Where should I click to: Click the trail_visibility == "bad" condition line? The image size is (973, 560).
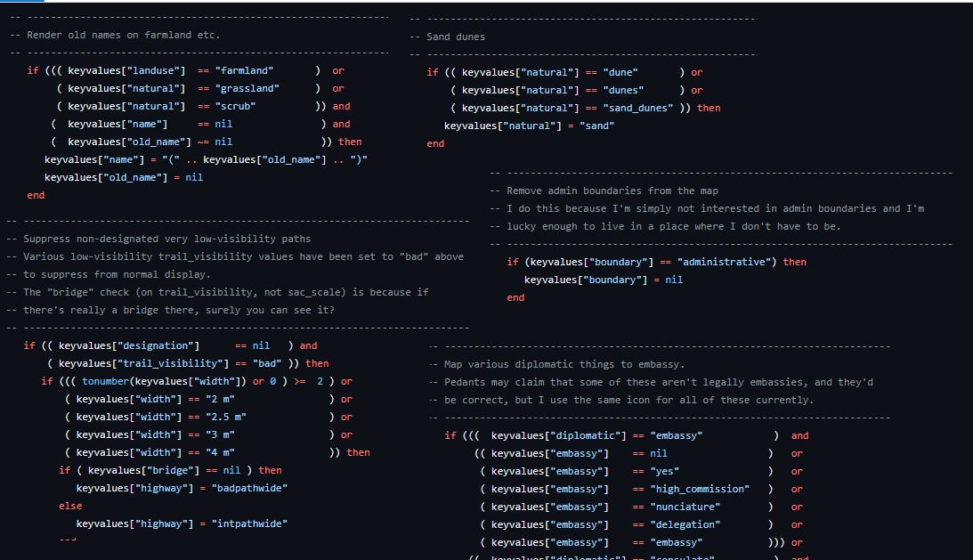[x=188, y=364]
